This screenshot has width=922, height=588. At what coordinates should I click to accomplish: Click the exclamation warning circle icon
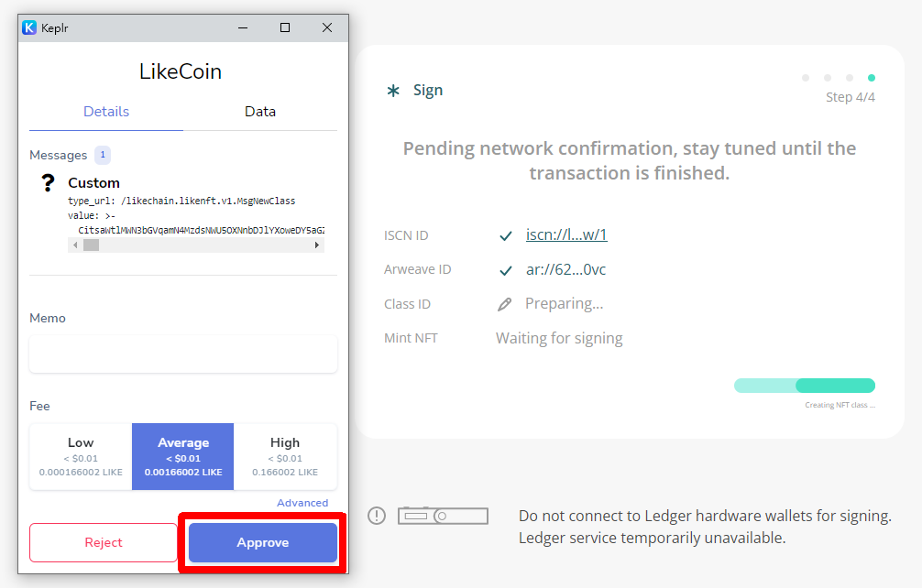[377, 516]
